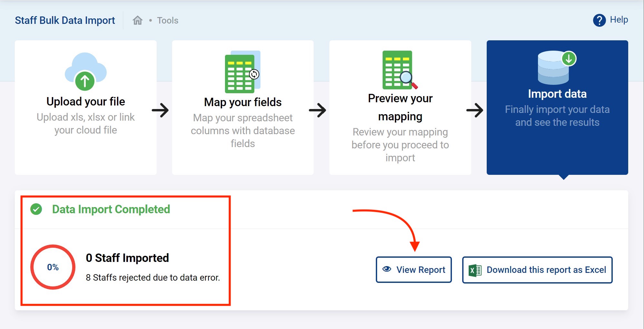Click the Staff Bulk Data Import title
Image resolution: width=644 pixels, height=329 pixels.
[65, 20]
